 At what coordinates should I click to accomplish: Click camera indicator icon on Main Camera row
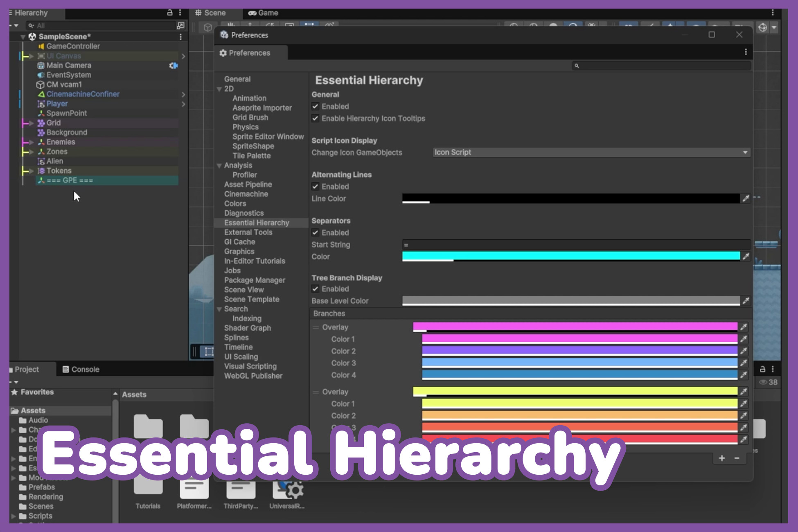tap(174, 65)
